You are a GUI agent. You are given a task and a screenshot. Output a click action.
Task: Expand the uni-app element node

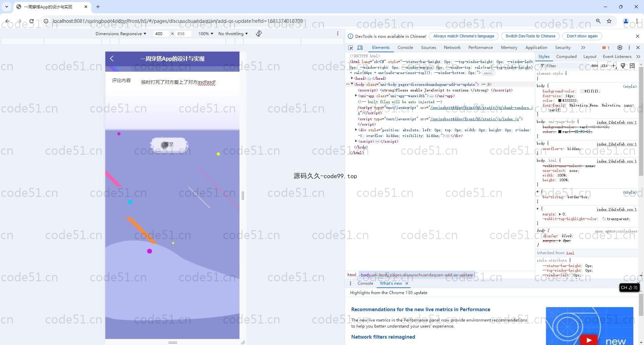click(x=356, y=96)
